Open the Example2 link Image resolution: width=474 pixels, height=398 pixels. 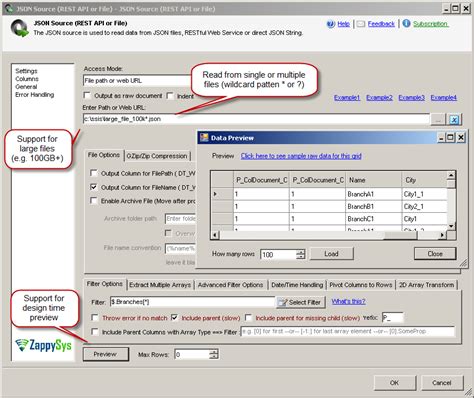(x=379, y=98)
